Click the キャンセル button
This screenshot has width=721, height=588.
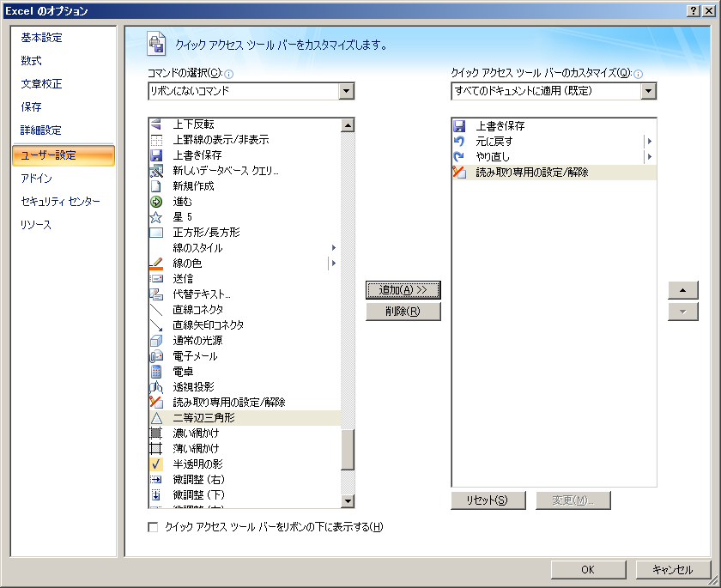(673, 570)
